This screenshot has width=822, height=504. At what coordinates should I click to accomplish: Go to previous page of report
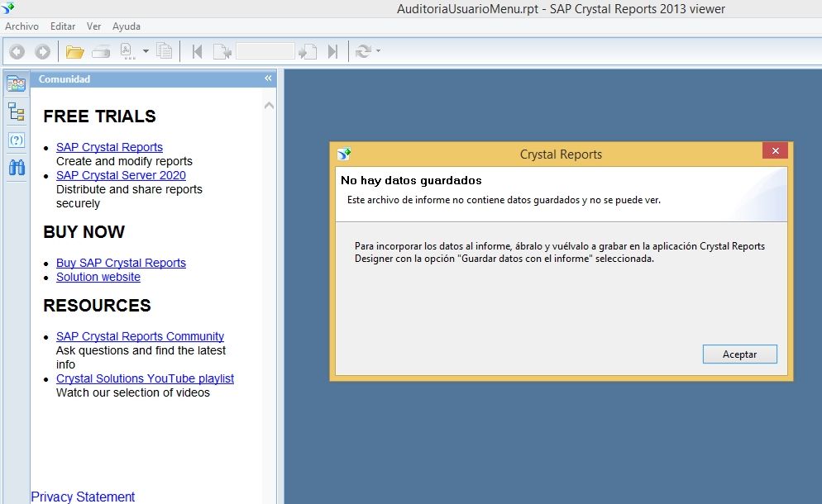[x=222, y=51]
